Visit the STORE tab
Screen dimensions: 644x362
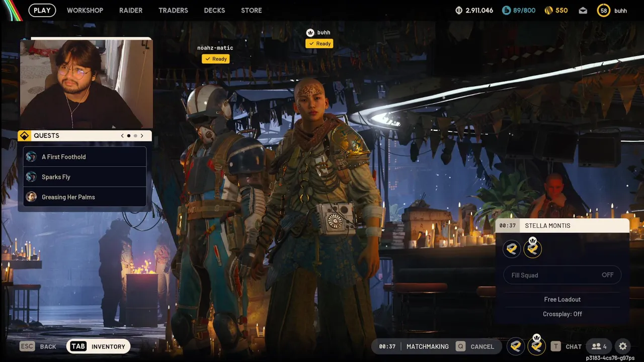pos(251,10)
